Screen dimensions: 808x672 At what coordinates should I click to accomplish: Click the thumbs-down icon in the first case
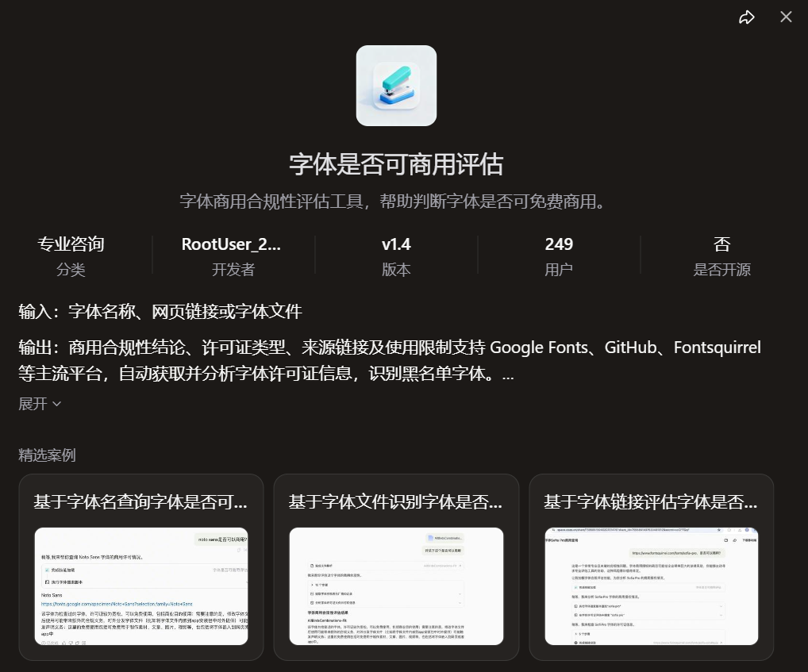[x=70, y=643]
